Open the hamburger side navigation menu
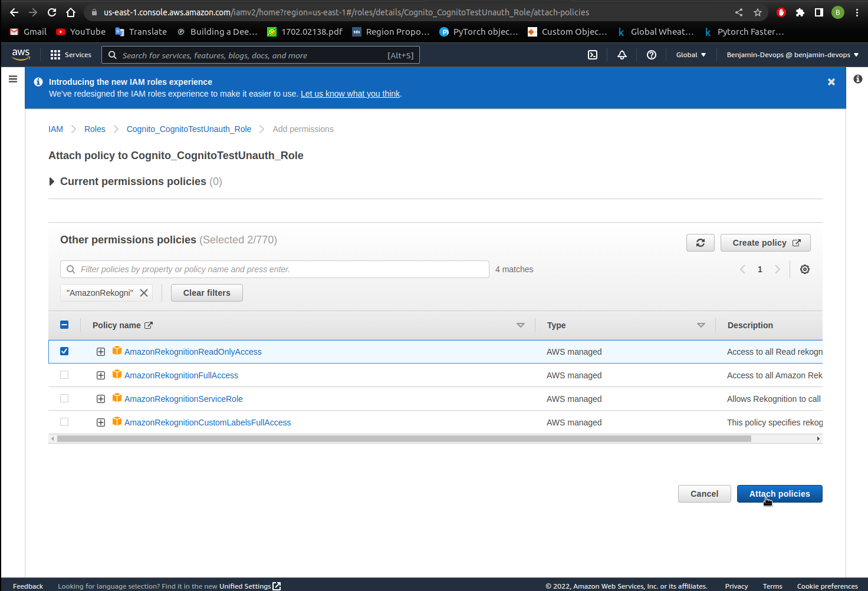 click(13, 79)
